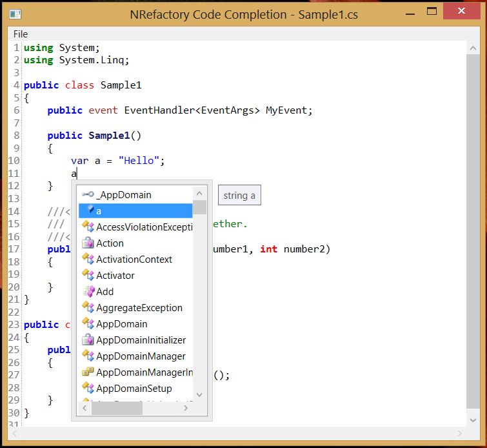Viewport: 487px width, 448px height.
Task: Click class icon beside Activator
Action: point(88,275)
